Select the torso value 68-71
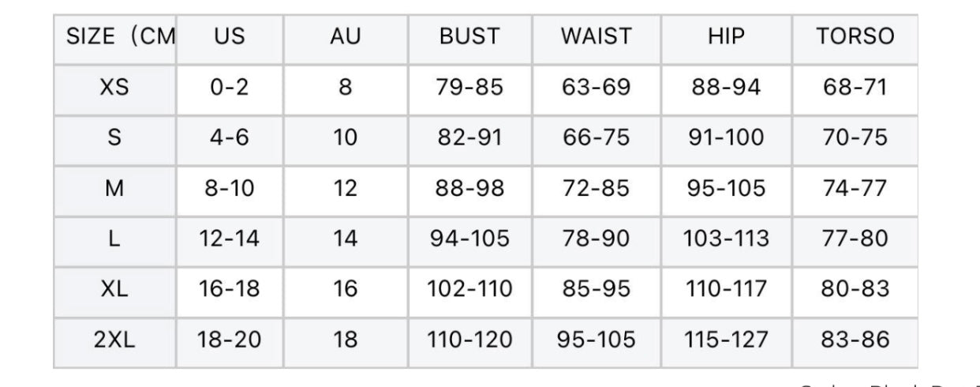 coord(856,87)
